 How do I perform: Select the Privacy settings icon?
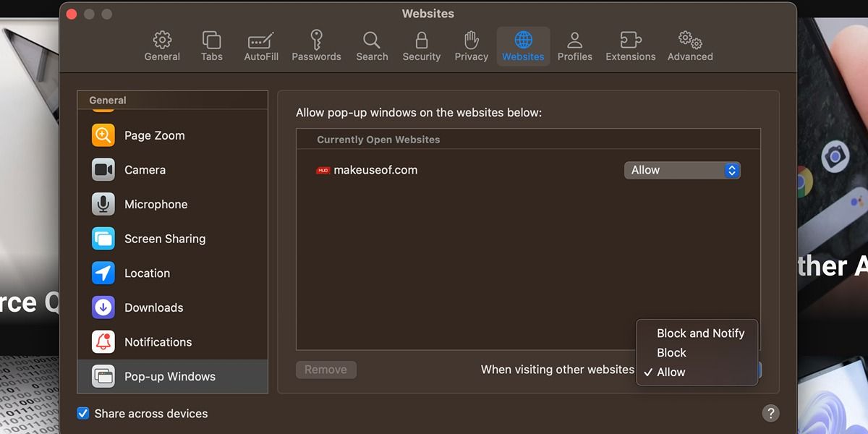(x=471, y=45)
